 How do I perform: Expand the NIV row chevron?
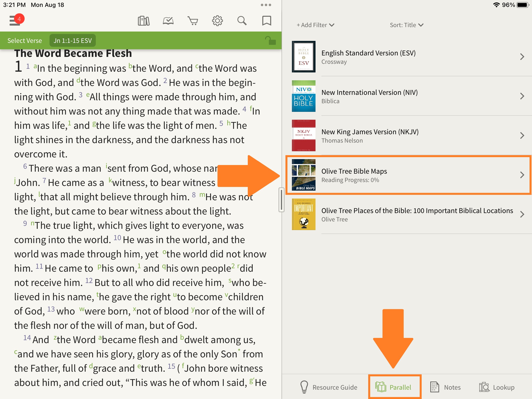[x=522, y=96]
